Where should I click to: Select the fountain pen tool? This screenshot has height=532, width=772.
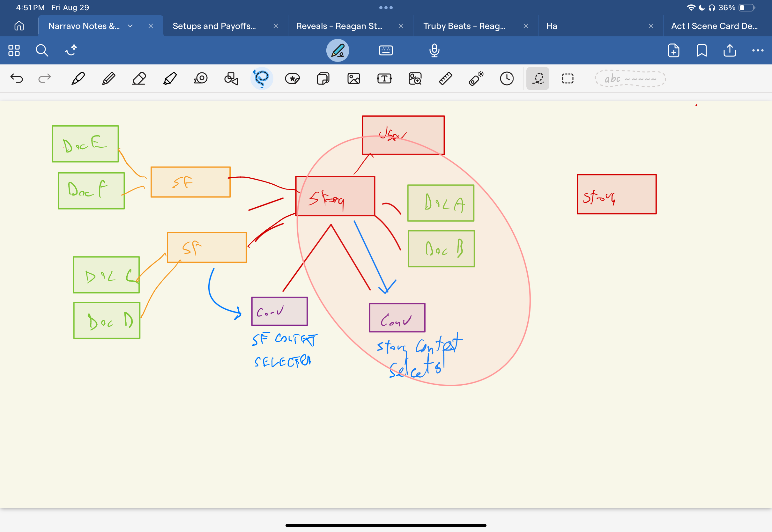click(78, 79)
